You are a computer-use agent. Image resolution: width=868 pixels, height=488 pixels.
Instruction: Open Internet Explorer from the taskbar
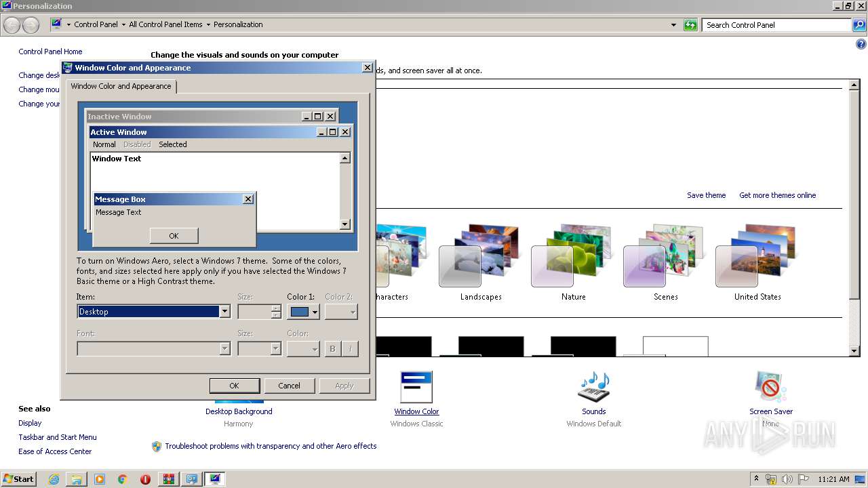(54, 479)
